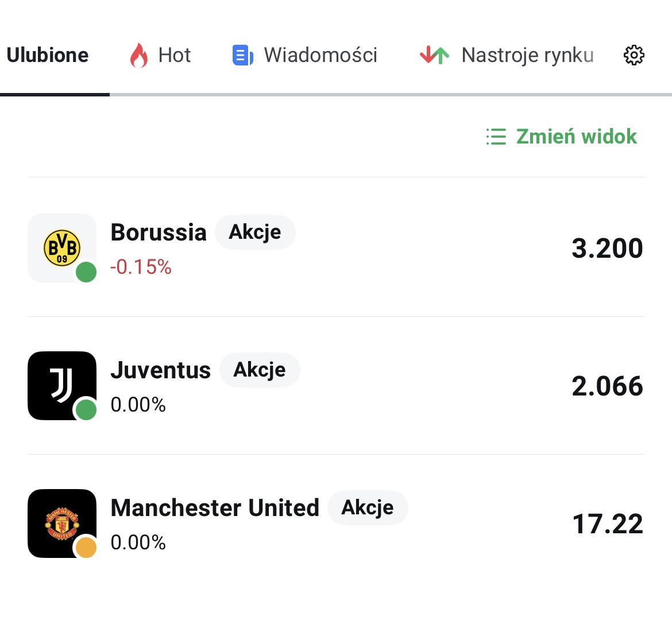
Task: Click the Akcje tag next to Manchester United
Action: (x=368, y=507)
